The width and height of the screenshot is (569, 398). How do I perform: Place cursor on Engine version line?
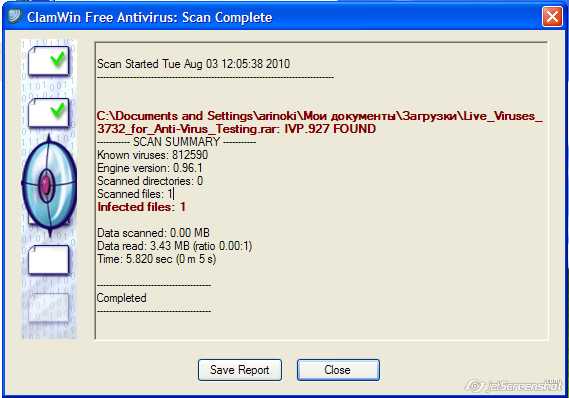(150, 168)
